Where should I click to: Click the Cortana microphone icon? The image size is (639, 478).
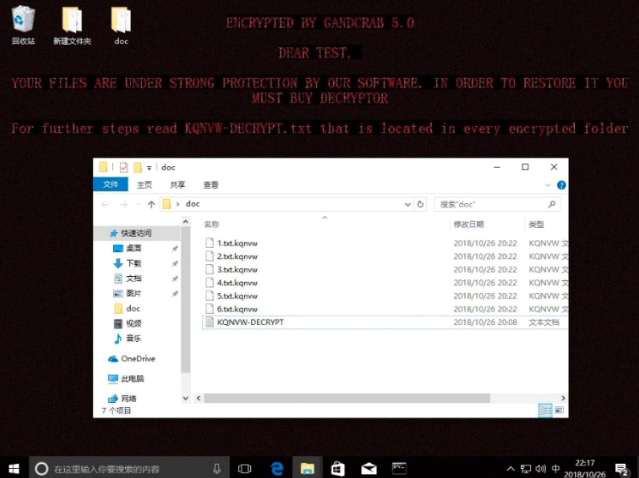coord(217,469)
